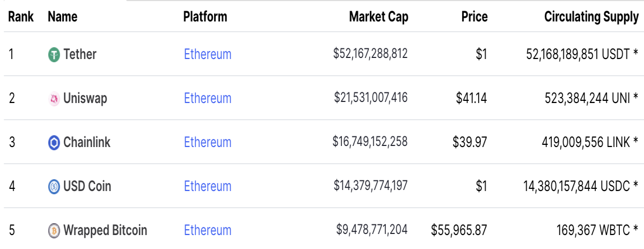Click the Uniswap unicorn icon

coord(54,98)
